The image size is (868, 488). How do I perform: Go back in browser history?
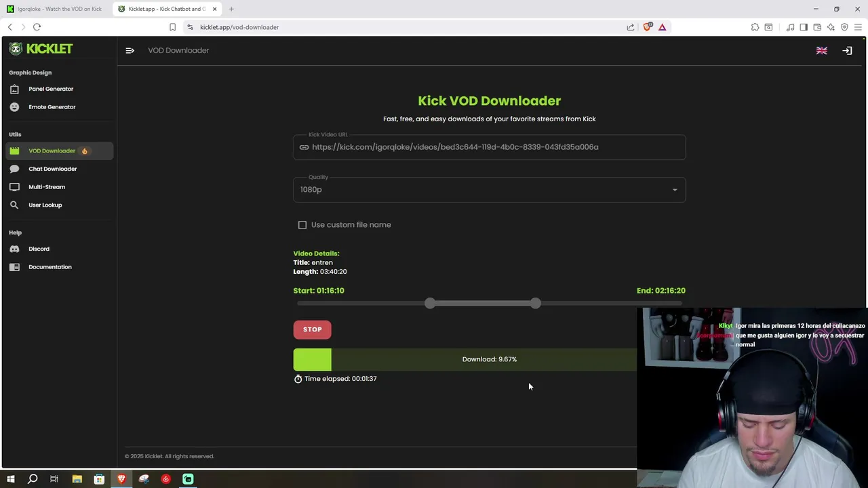click(9, 27)
